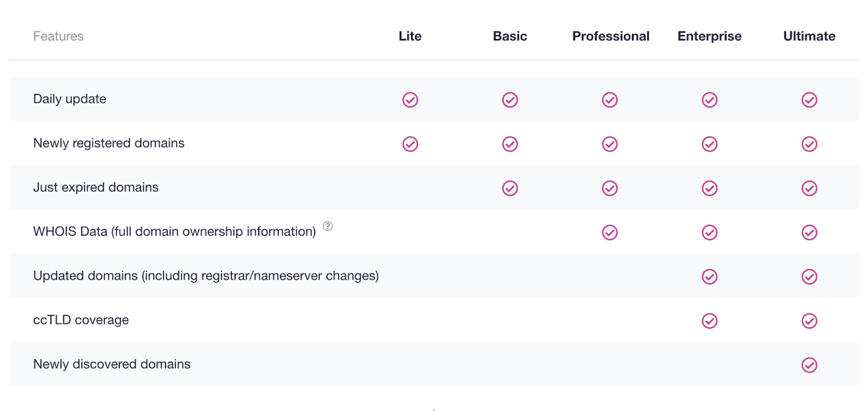
Task: Click the Basic checkmark for Newly registered domains
Action: click(x=510, y=144)
